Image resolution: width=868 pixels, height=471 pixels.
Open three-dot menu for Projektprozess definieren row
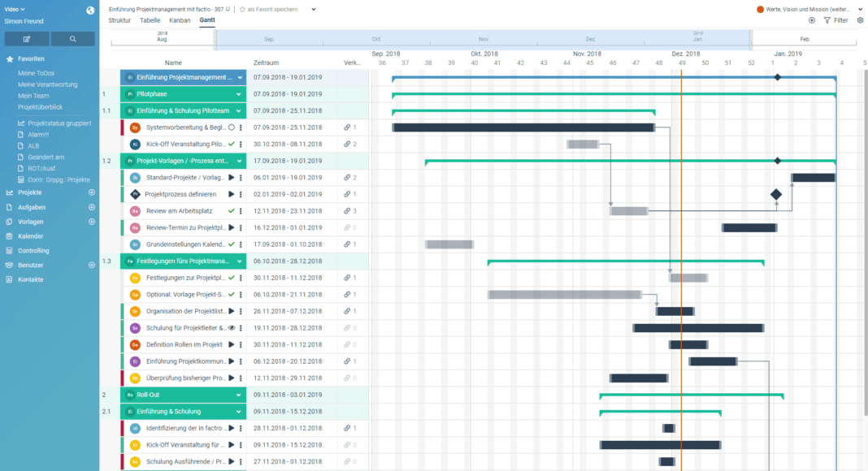pos(241,195)
